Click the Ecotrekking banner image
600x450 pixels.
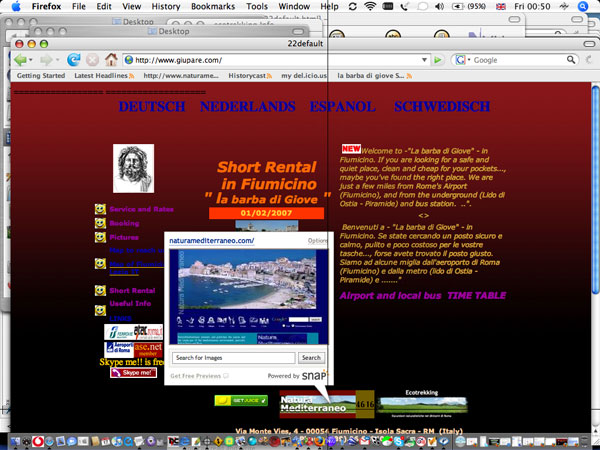(422, 405)
